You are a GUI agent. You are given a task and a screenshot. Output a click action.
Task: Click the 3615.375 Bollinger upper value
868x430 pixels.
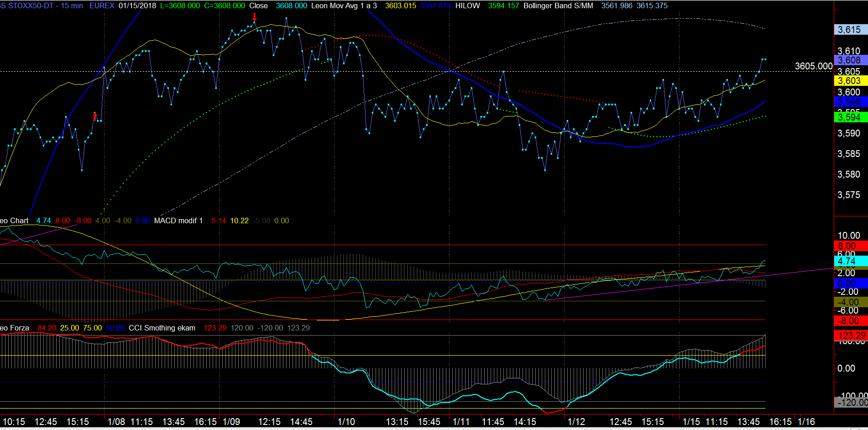pos(652,5)
